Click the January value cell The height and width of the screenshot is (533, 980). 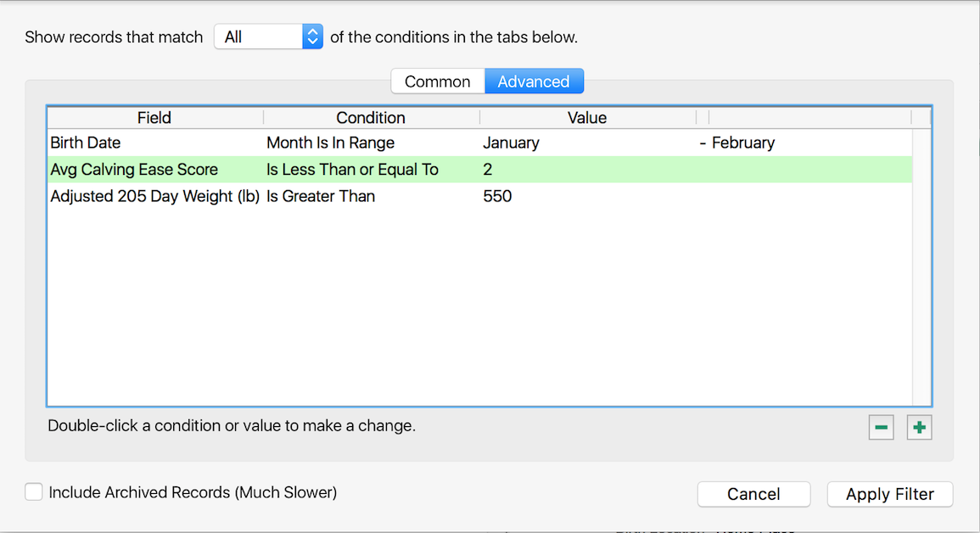coord(511,143)
